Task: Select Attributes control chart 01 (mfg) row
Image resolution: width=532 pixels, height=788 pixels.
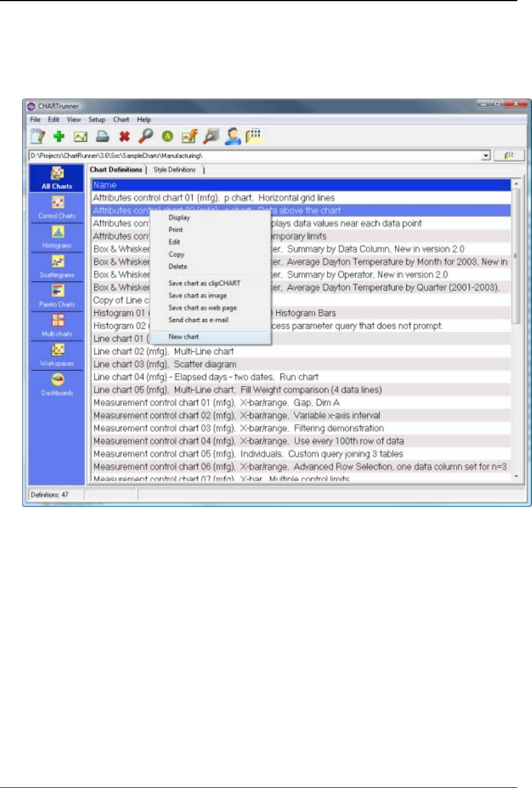Action: 301,198
